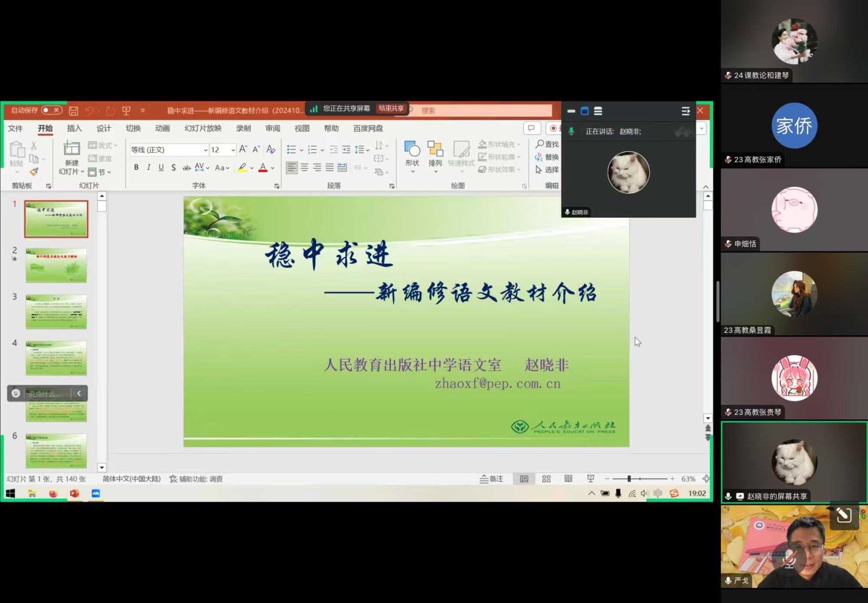Click PowerPoint taskbar icon
This screenshot has width=868, height=603.
click(x=74, y=493)
